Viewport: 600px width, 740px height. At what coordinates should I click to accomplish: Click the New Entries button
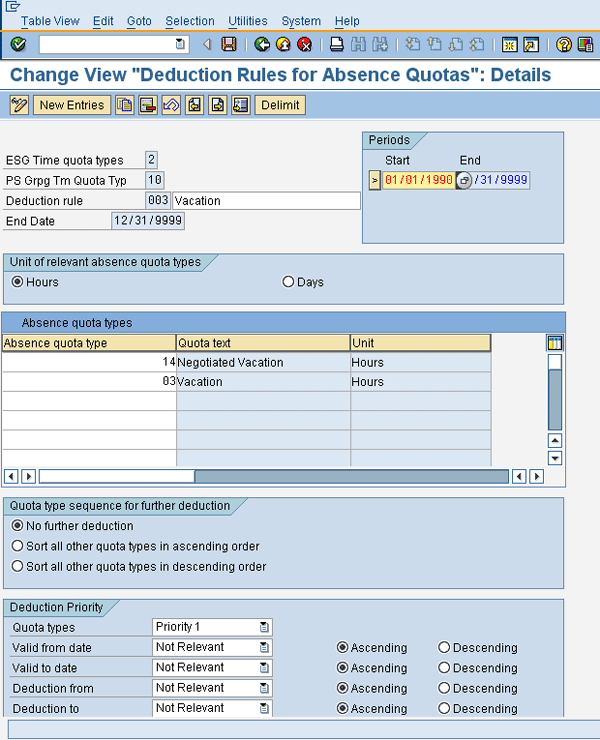(x=72, y=105)
